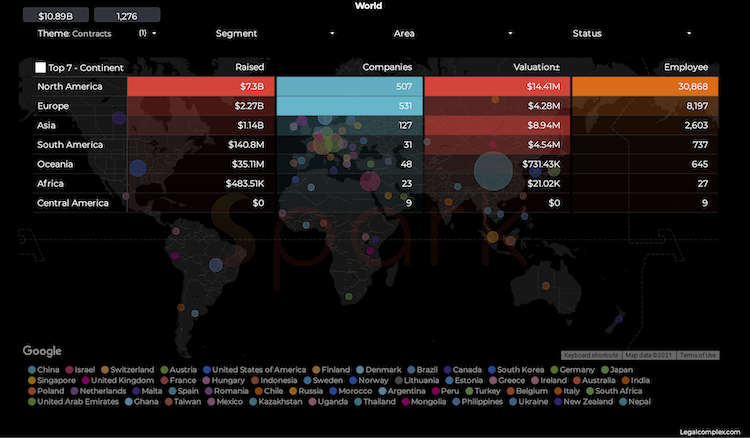Open the map Terms of Use link

(x=698, y=355)
